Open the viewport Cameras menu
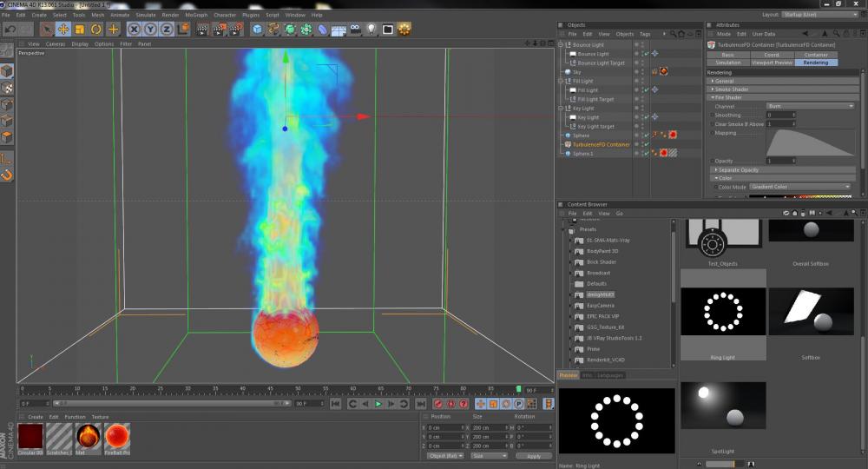 56,43
